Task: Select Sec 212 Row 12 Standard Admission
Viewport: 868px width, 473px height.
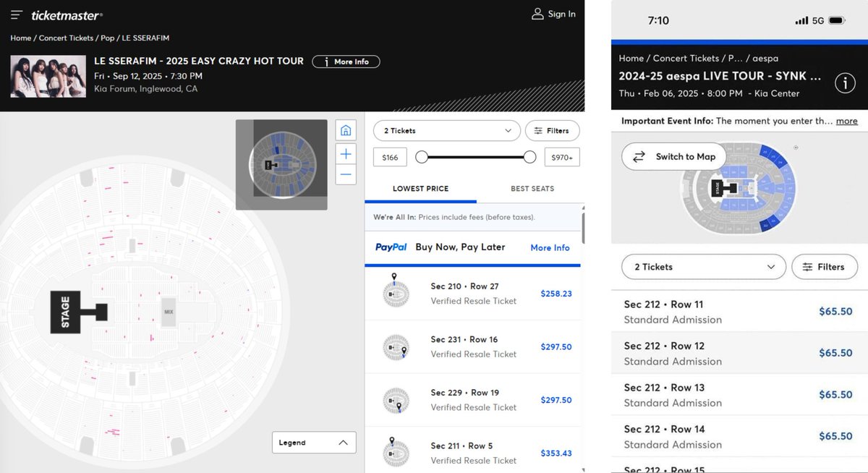Action: pos(739,353)
